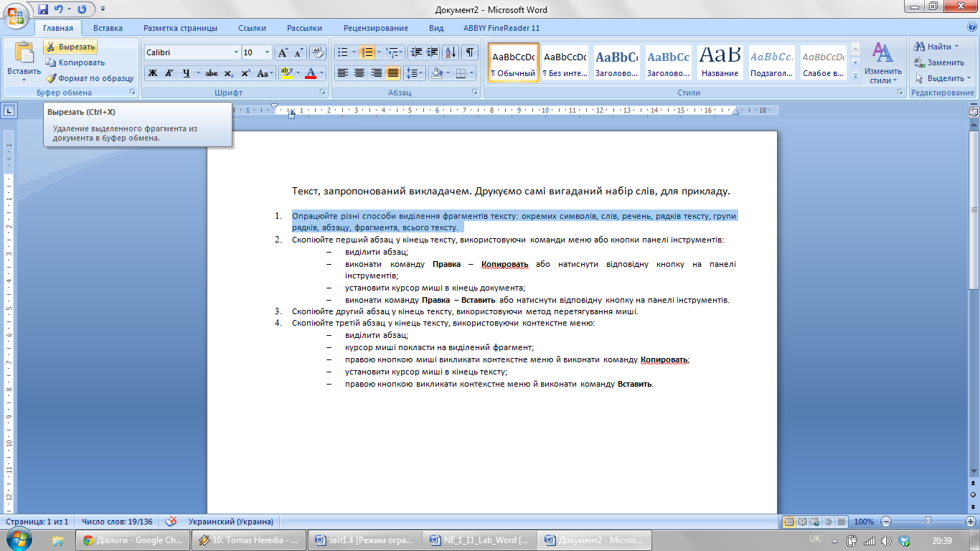The width and height of the screenshot is (980, 551).
Task: Apply the Подзаголовок style
Action: point(771,63)
